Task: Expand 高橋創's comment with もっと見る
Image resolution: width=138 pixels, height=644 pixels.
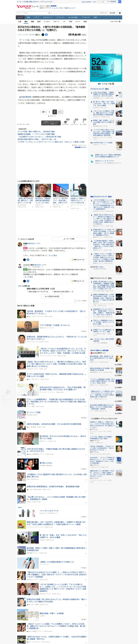Action: click(53, 255)
